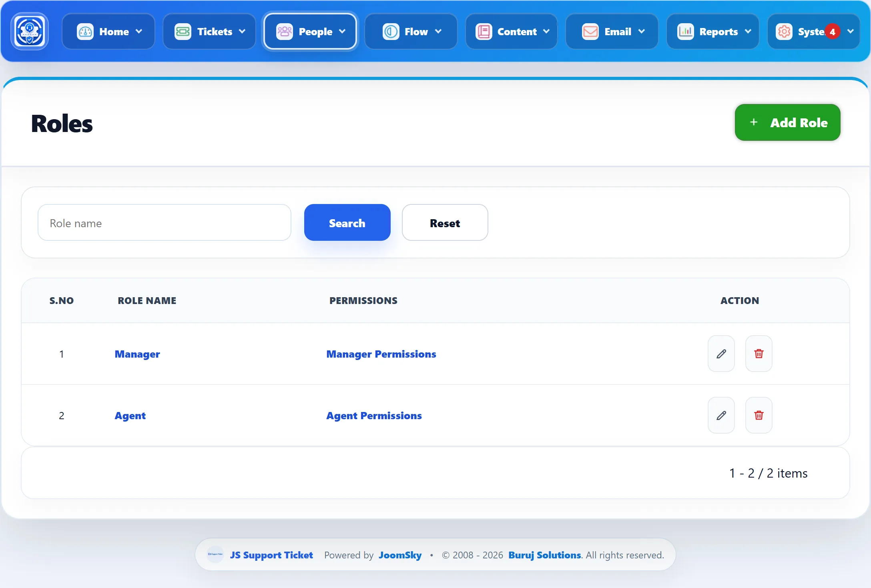Click the '1 - 2 / 2 items' pagination text
This screenshot has width=871, height=588.
pos(768,473)
